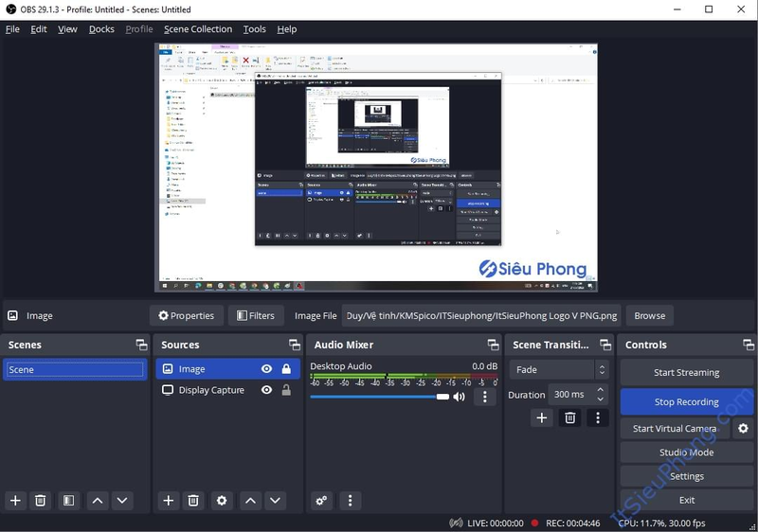Remove selected scene with trash icon
Viewport: 758px width, 532px height.
(41, 501)
